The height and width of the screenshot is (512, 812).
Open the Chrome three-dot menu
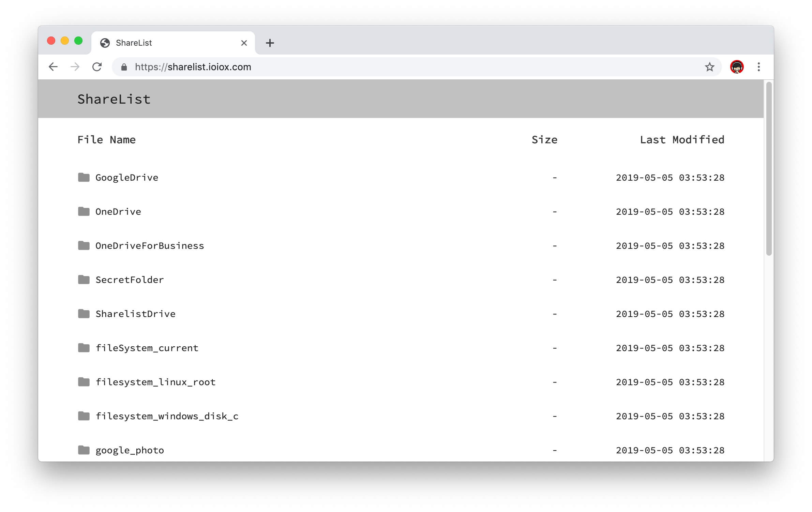point(758,67)
